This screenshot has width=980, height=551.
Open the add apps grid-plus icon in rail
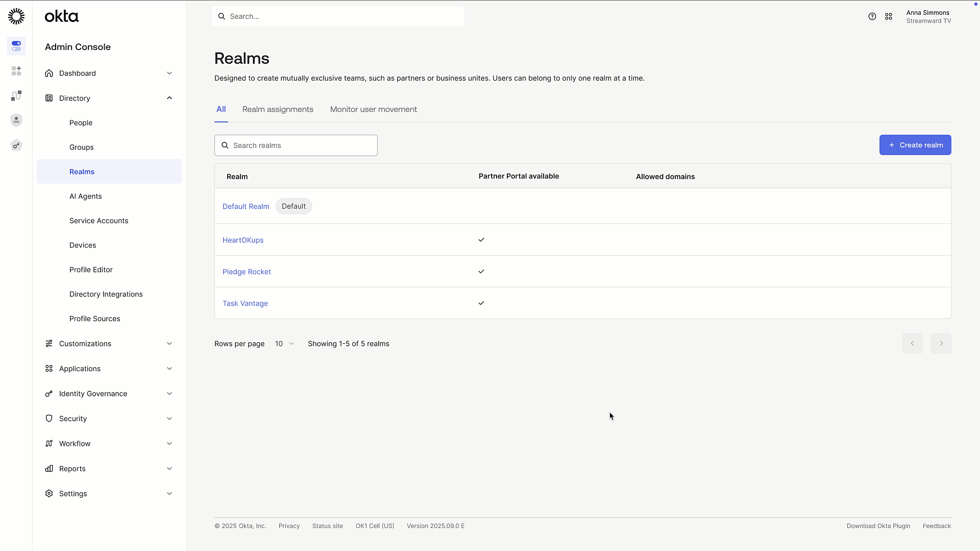pos(16,71)
